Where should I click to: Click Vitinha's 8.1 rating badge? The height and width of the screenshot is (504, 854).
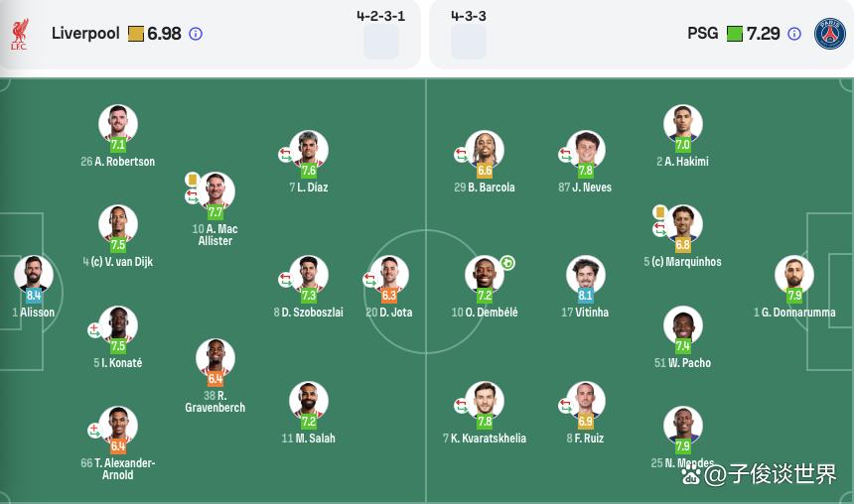click(x=585, y=296)
